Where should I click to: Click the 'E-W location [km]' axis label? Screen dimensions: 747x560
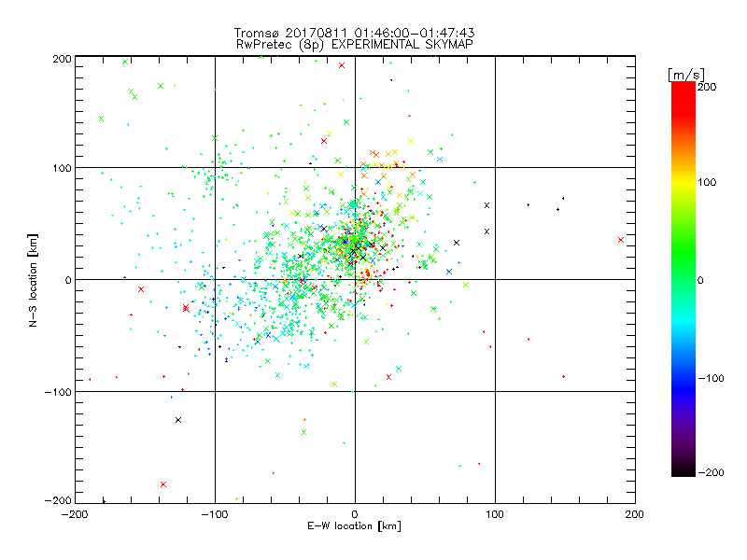click(x=354, y=525)
